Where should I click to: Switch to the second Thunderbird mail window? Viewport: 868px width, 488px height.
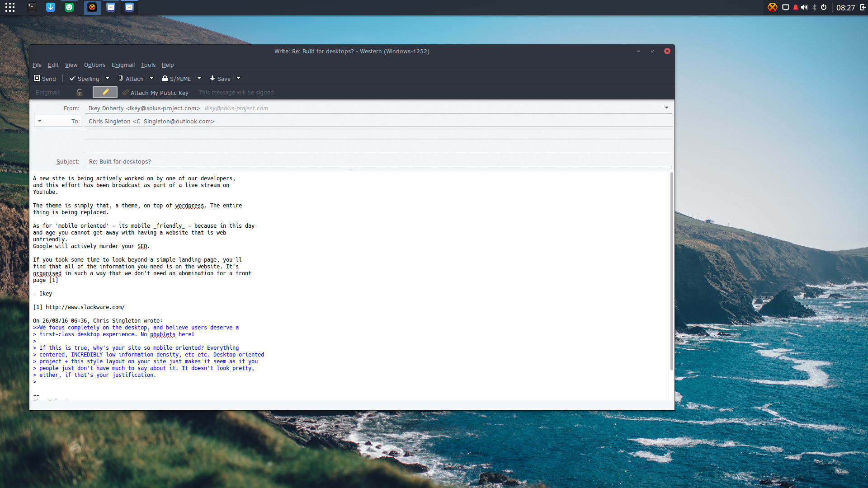click(129, 7)
